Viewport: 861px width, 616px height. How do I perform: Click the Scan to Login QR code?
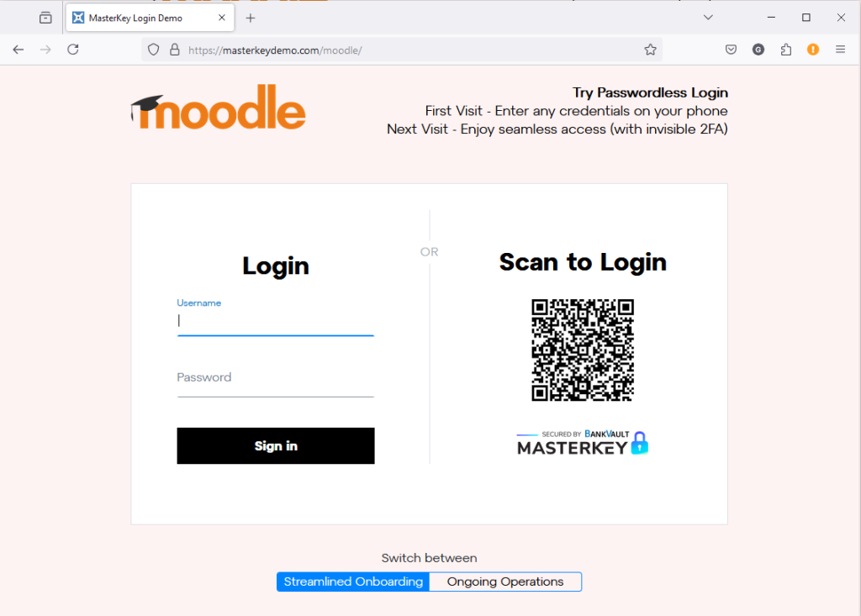(x=583, y=350)
